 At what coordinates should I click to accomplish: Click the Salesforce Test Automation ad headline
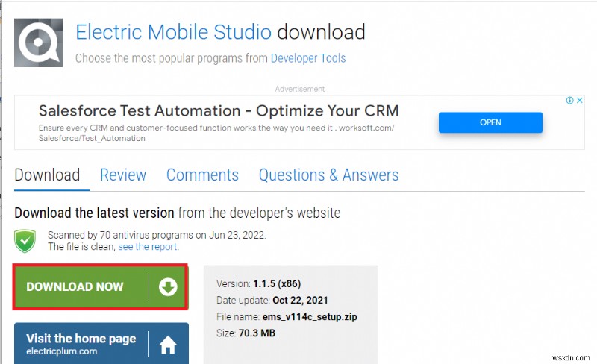point(218,111)
